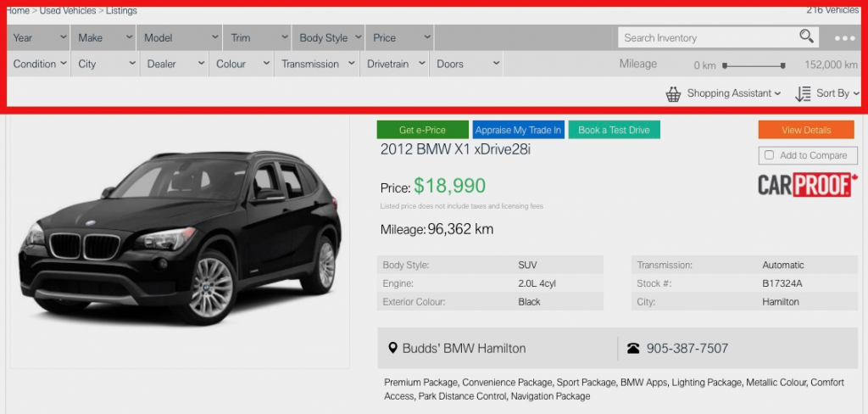Open the Shopping Assistant menu
868x414 pixels.
[x=733, y=93]
